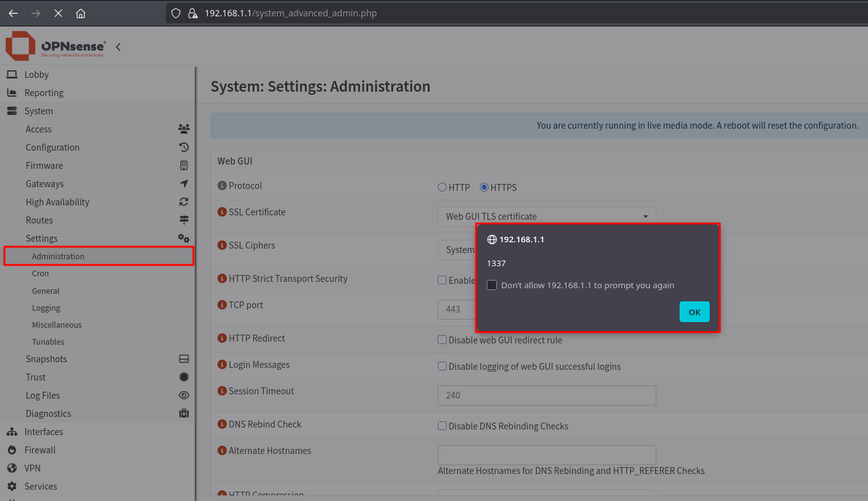Click OK in the 1337 alert dialog

pyautogui.click(x=694, y=312)
